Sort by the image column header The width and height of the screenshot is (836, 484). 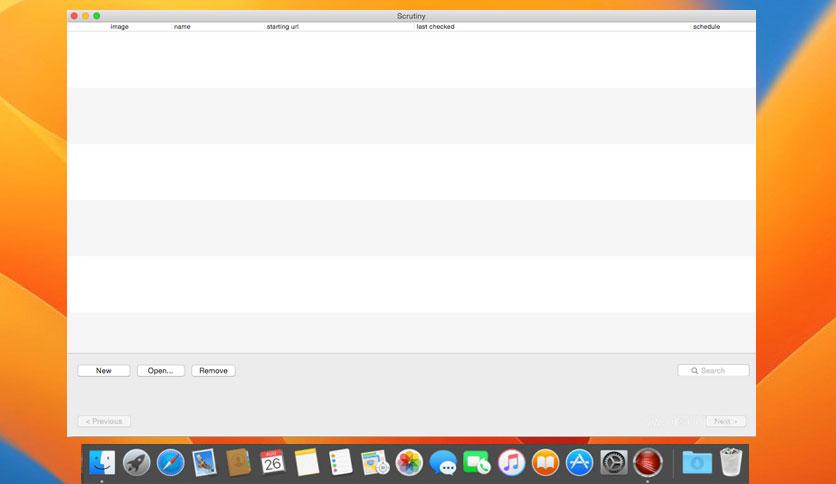pyautogui.click(x=119, y=27)
